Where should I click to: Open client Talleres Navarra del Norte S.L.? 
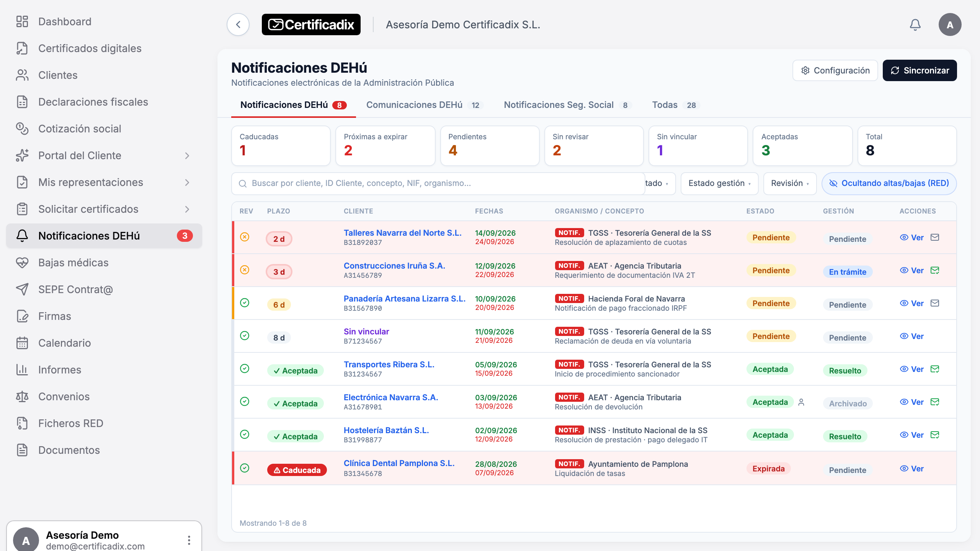(402, 233)
